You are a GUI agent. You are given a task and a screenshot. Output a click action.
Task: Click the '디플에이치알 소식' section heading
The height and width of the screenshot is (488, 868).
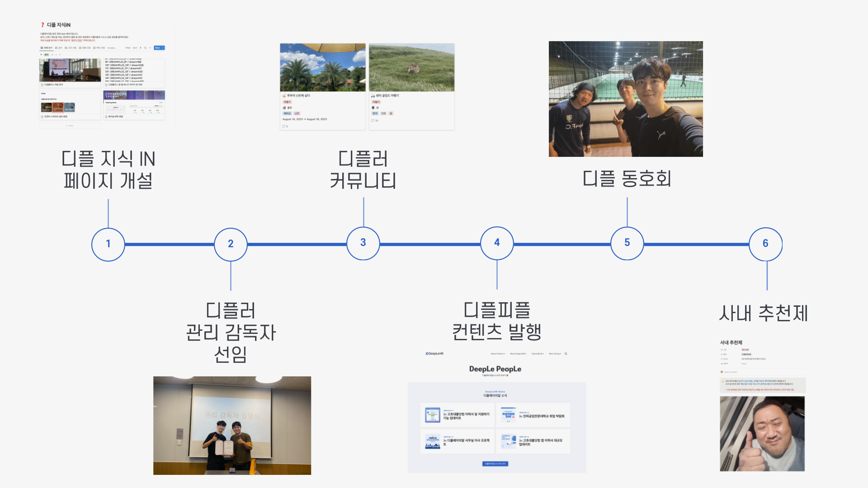tap(495, 395)
